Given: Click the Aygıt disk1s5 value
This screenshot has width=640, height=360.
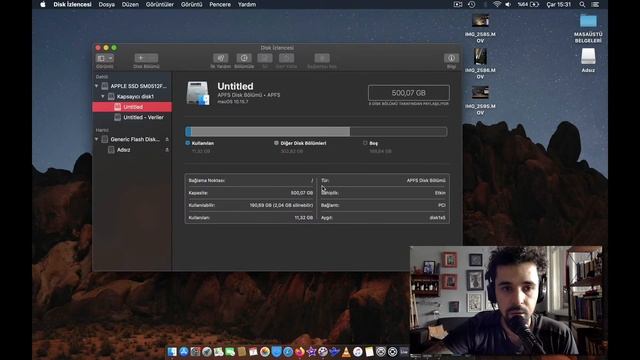Looking at the screenshot, I should tap(438, 218).
